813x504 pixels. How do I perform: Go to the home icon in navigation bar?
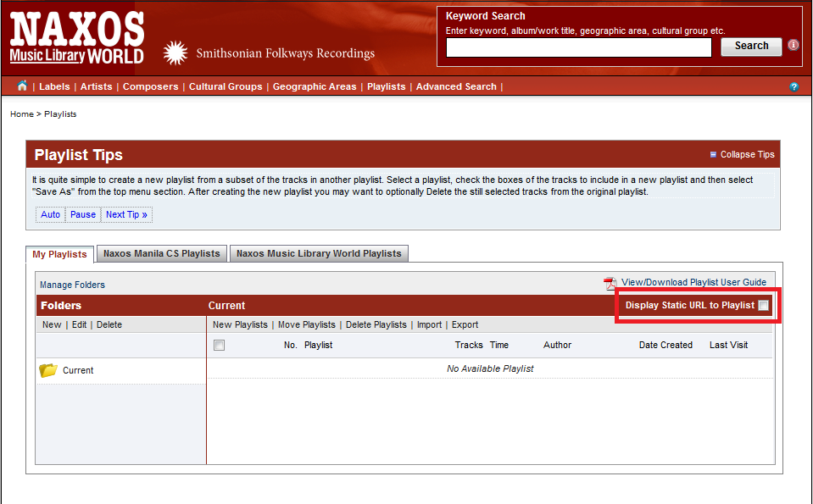pos(22,86)
